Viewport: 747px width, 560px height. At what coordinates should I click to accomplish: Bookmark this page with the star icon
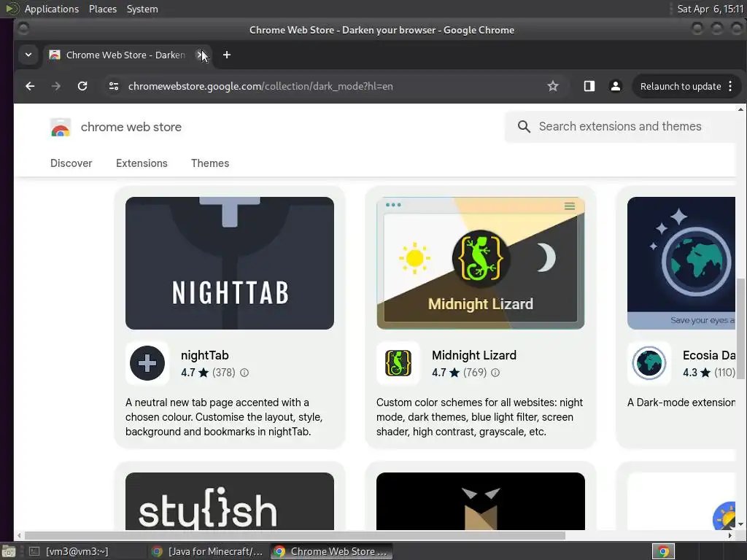(553, 86)
